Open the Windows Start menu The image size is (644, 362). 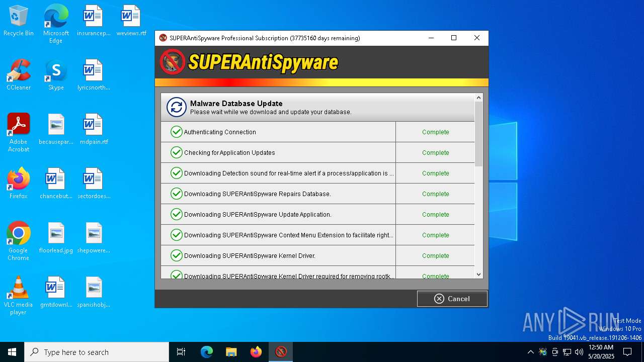(x=12, y=352)
